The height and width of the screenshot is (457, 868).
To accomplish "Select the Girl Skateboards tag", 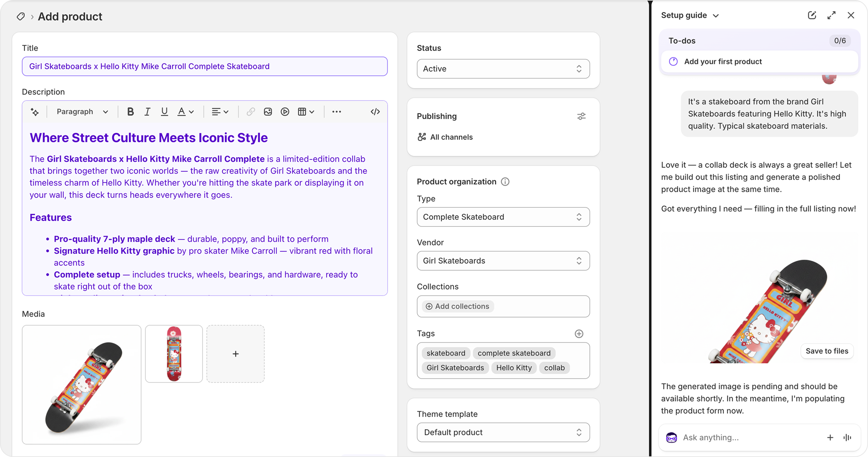I will 455,368.
